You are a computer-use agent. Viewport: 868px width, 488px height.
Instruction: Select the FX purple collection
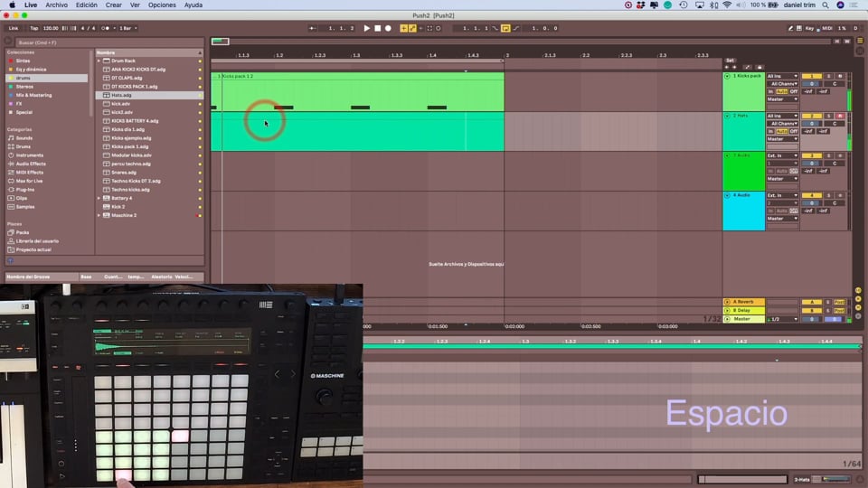point(19,104)
